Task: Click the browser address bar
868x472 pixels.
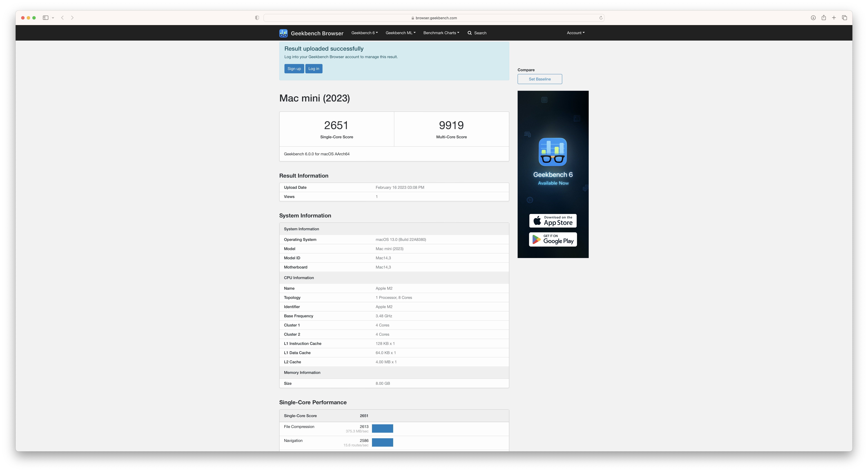Action: point(434,18)
